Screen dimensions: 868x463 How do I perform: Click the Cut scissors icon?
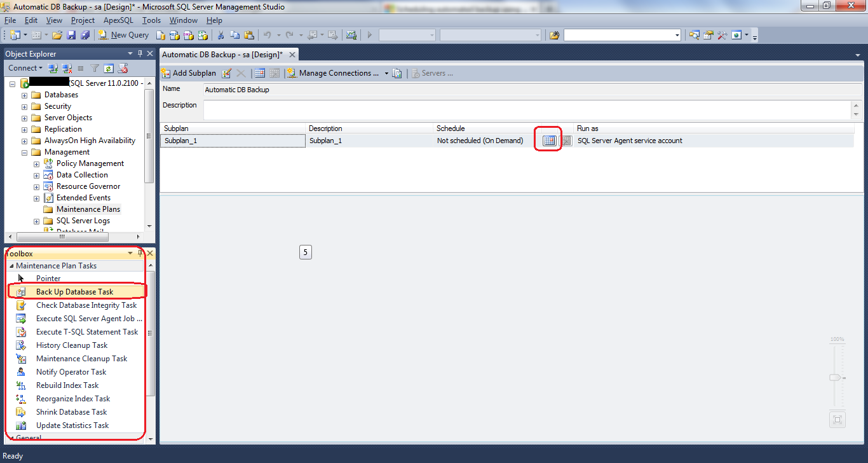(x=220, y=35)
